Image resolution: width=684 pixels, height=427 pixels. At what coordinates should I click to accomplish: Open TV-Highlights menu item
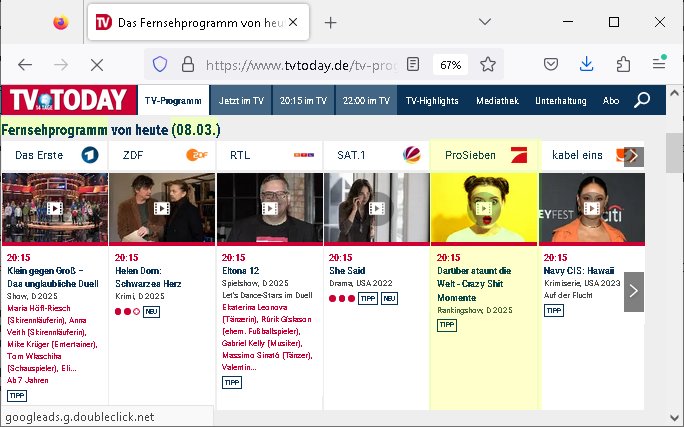432,101
